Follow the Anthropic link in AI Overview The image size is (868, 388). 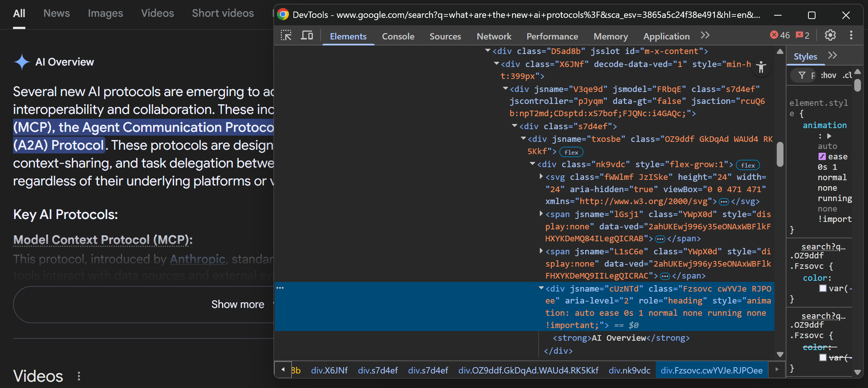(198, 259)
